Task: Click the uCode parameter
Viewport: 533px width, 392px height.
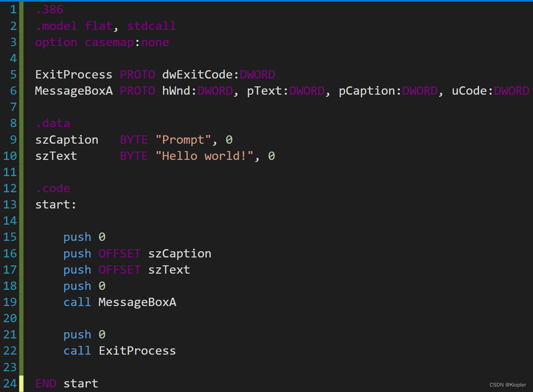Action: click(469, 91)
